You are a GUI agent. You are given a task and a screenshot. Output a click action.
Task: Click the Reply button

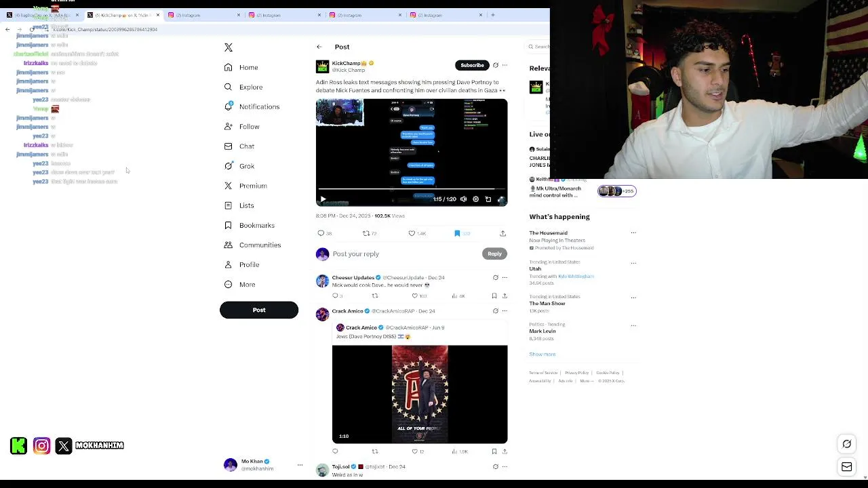[x=494, y=253]
